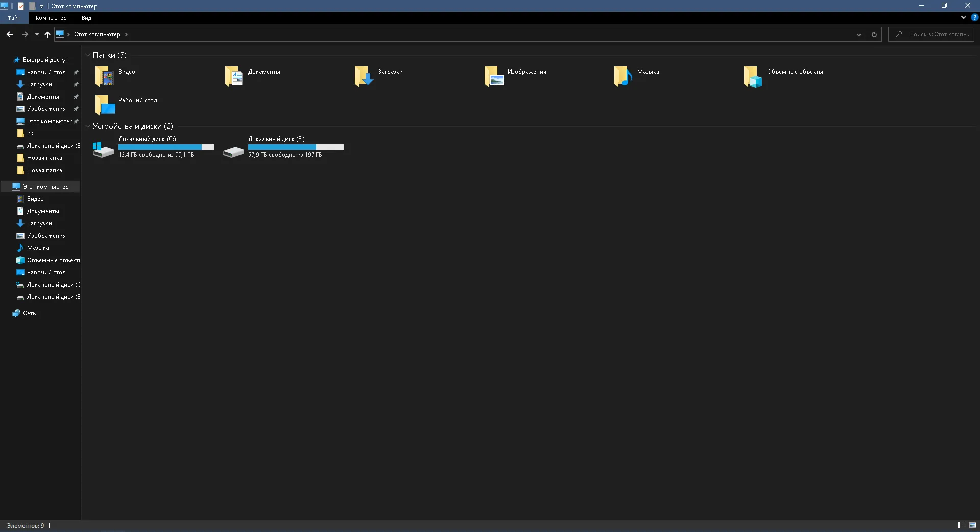Click the E: drive usage bar
This screenshot has height=532, width=980.
coord(296,147)
